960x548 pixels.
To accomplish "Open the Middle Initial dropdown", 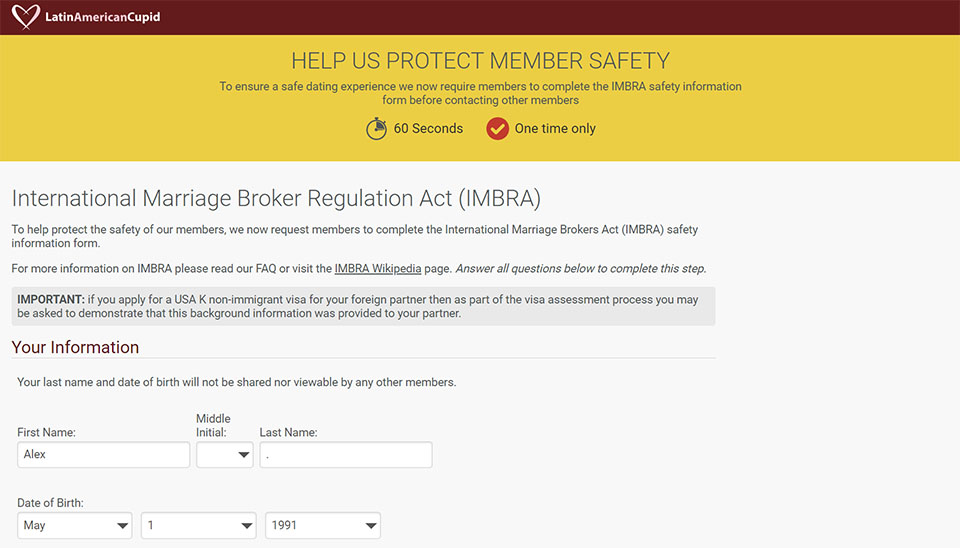I will point(225,454).
